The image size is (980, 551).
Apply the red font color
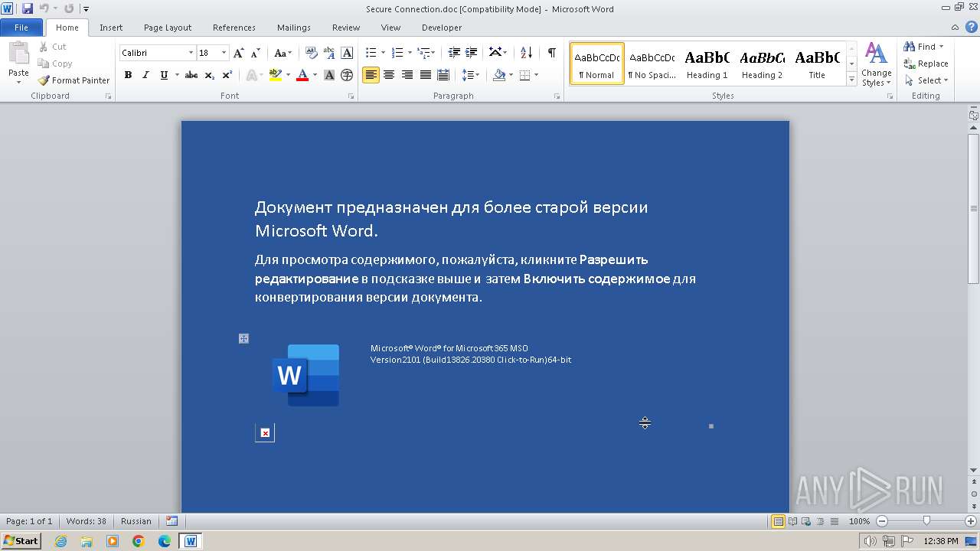[x=302, y=75]
